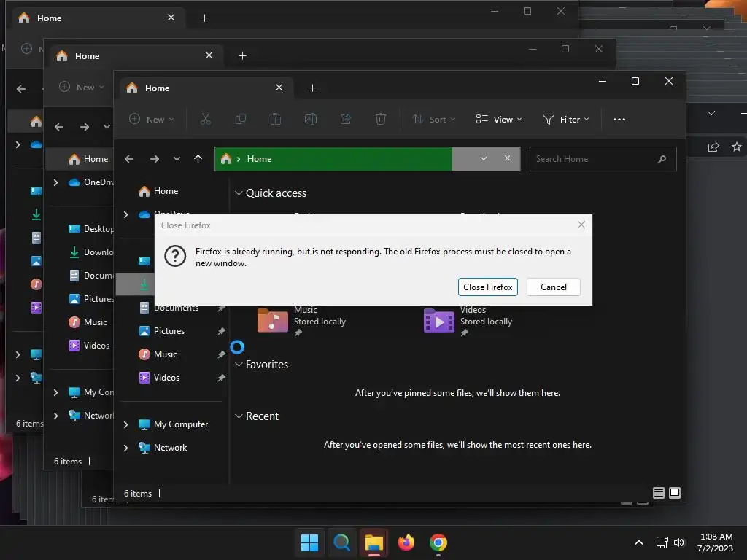The image size is (747, 560).
Task: Click the Rename icon in front toolbar
Action: (311, 119)
